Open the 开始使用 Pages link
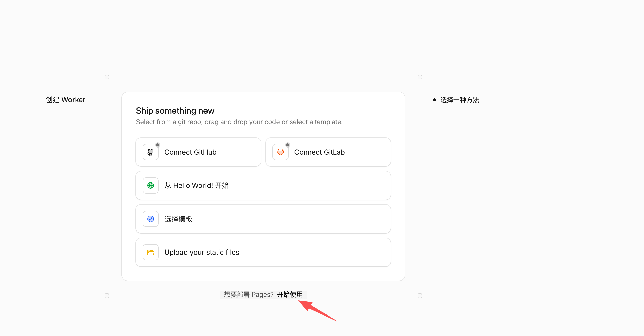 click(x=290, y=295)
